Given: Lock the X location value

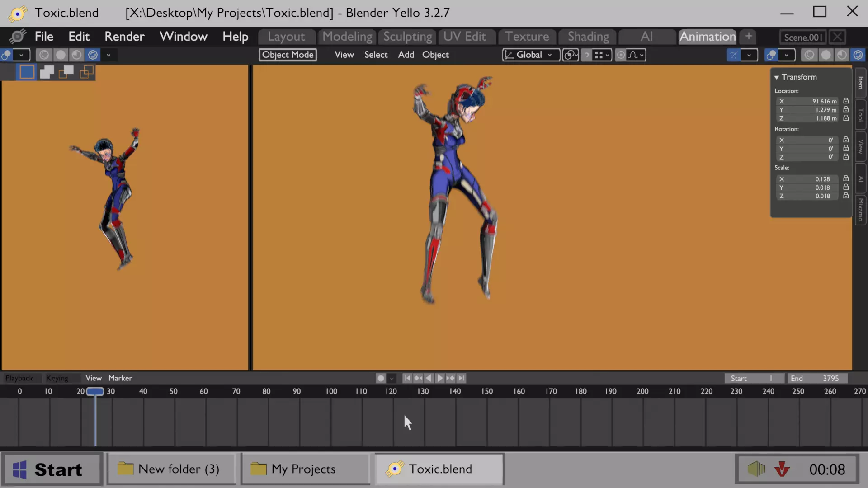Looking at the screenshot, I should point(846,101).
